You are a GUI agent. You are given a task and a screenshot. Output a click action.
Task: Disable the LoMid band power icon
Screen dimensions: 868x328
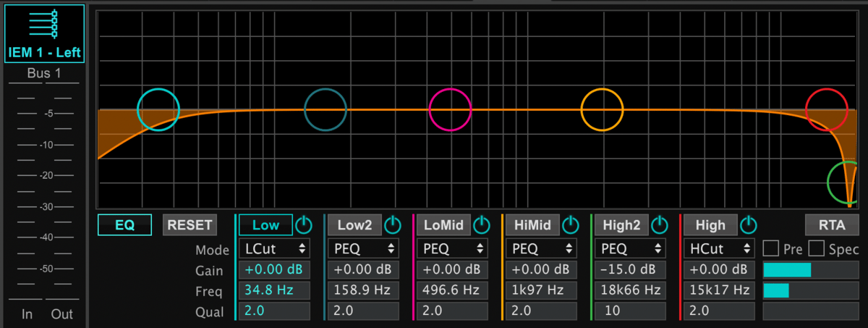(482, 225)
